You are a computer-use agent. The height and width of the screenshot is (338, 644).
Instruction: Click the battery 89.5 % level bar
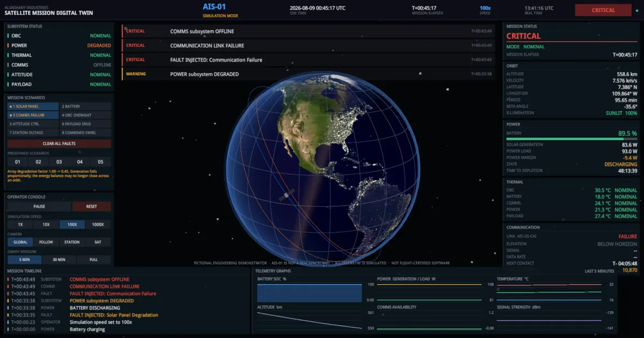coord(572,139)
